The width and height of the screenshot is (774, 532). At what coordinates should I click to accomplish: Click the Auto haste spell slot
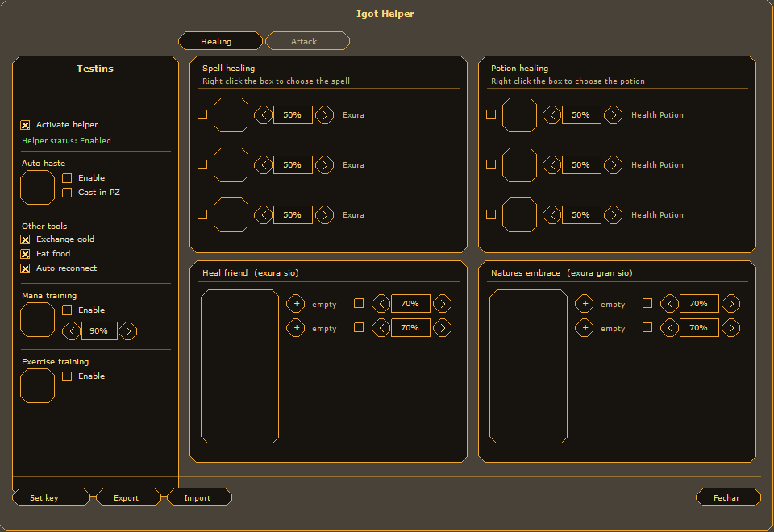click(x=38, y=188)
